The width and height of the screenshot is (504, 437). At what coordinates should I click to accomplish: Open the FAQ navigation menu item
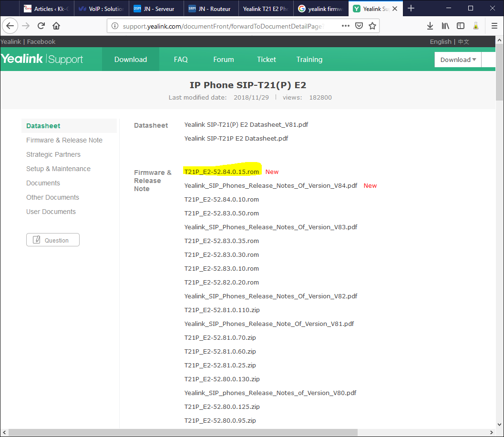point(181,60)
